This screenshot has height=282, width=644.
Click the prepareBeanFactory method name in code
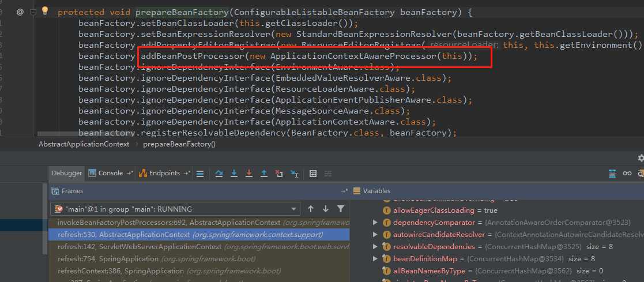[182, 12]
